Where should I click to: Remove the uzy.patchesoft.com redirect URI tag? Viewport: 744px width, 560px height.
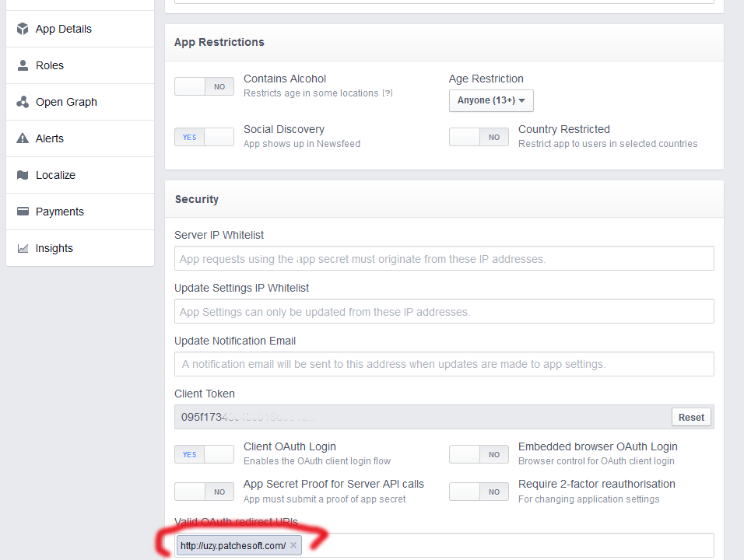[293, 546]
